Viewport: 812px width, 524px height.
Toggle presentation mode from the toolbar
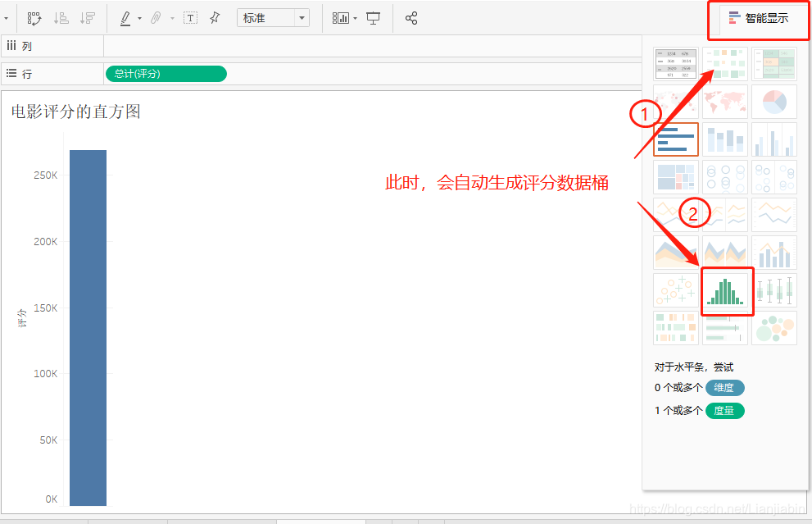point(374,17)
